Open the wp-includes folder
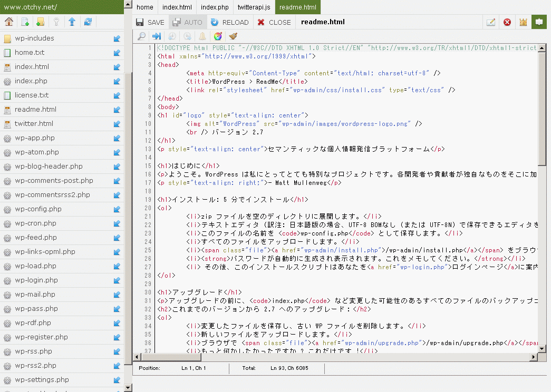The width and height of the screenshot is (551, 392). click(x=34, y=38)
